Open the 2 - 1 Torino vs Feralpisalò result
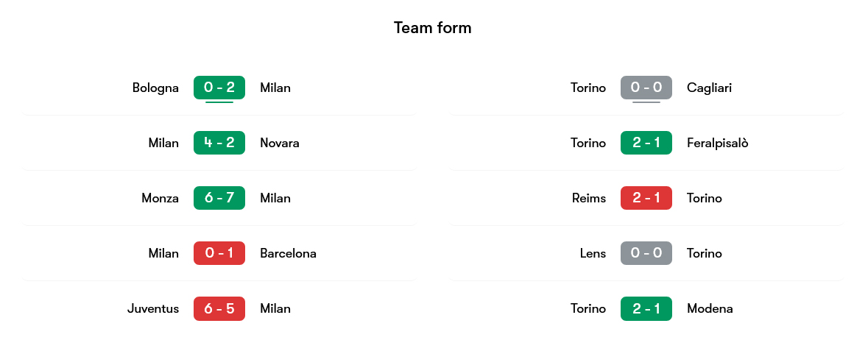Screen dimensions: 868x340 (646, 143)
